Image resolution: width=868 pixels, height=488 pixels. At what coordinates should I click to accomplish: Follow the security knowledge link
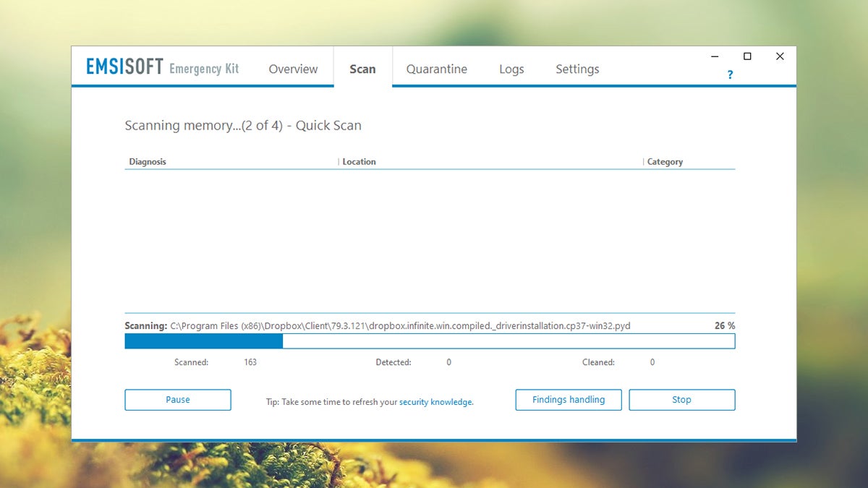(x=435, y=402)
